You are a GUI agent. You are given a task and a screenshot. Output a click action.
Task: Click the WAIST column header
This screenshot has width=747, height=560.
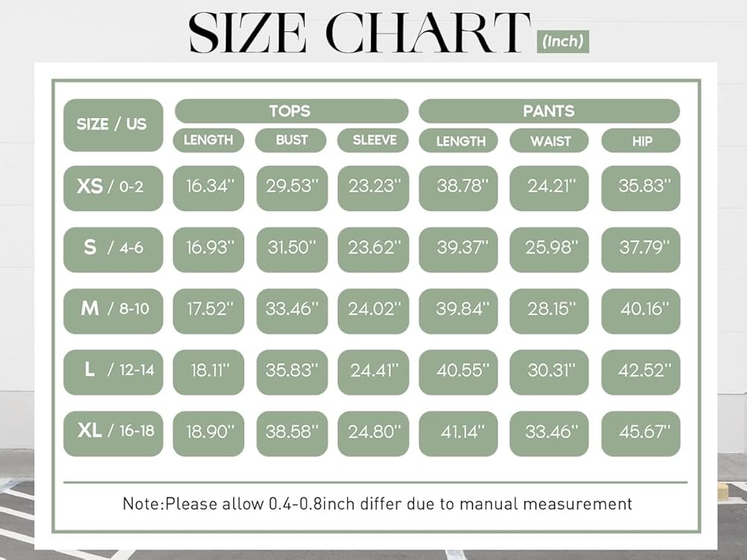(x=550, y=140)
